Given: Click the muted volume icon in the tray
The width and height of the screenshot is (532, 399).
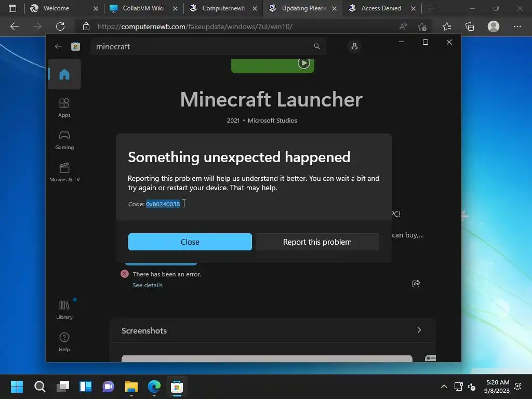Looking at the screenshot, I should click(472, 387).
